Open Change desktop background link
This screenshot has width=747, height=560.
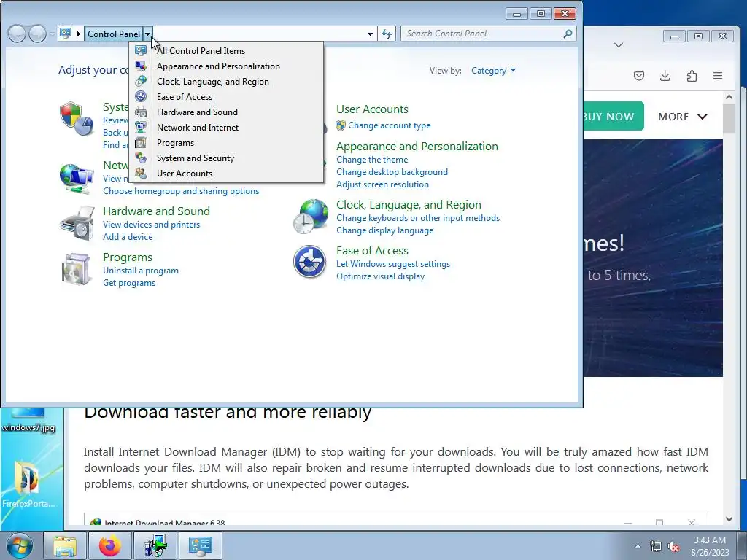pos(392,172)
